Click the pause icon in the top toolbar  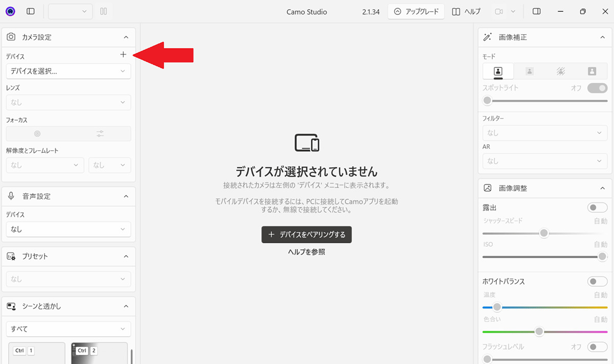[103, 11]
